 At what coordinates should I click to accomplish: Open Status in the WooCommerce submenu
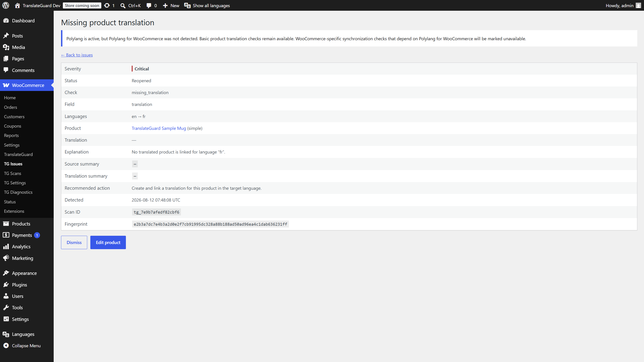[10, 202]
